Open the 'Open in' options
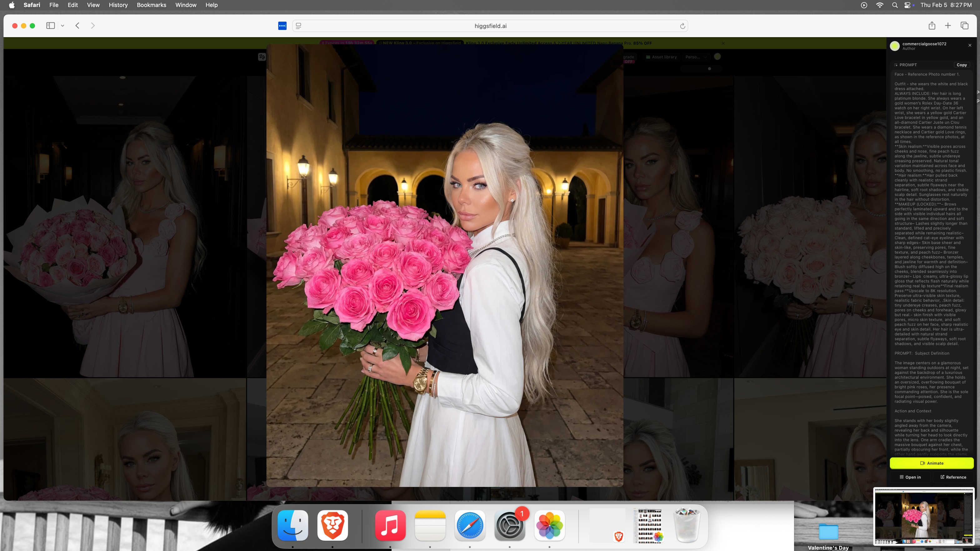980x551 pixels. [910, 477]
